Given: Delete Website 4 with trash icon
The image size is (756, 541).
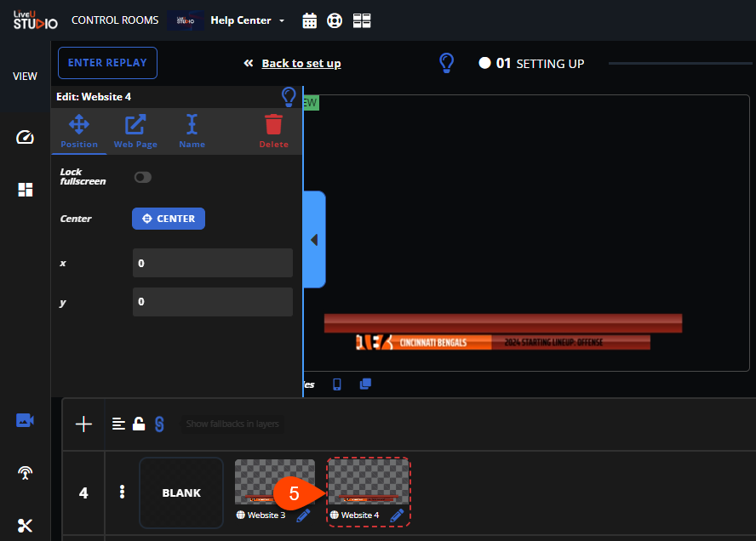Looking at the screenshot, I should (x=273, y=131).
